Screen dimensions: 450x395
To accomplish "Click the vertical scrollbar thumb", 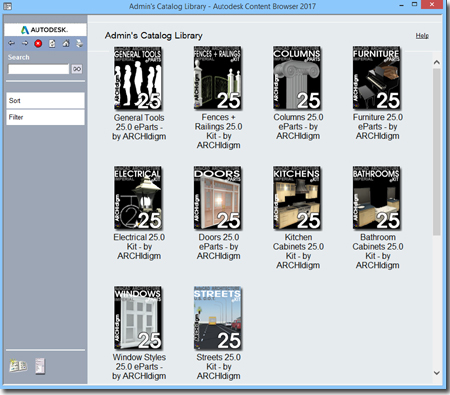I will pyautogui.click(x=437, y=152).
